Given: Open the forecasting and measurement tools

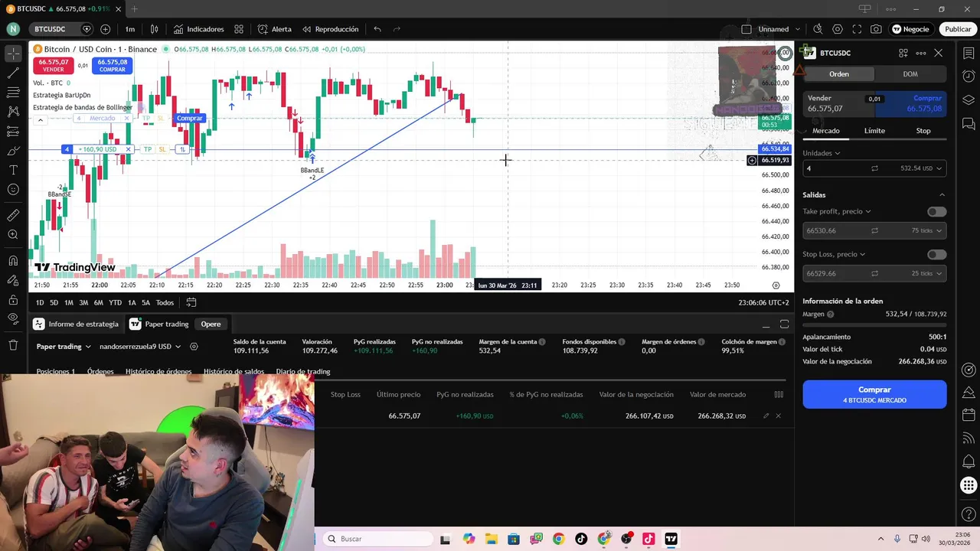Looking at the screenshot, I should (13, 132).
